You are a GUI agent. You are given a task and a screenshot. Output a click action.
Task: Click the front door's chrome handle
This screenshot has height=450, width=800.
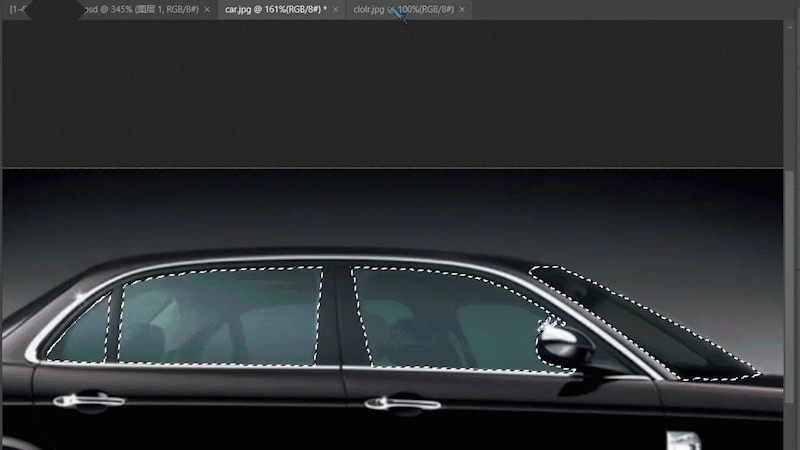pos(402,403)
